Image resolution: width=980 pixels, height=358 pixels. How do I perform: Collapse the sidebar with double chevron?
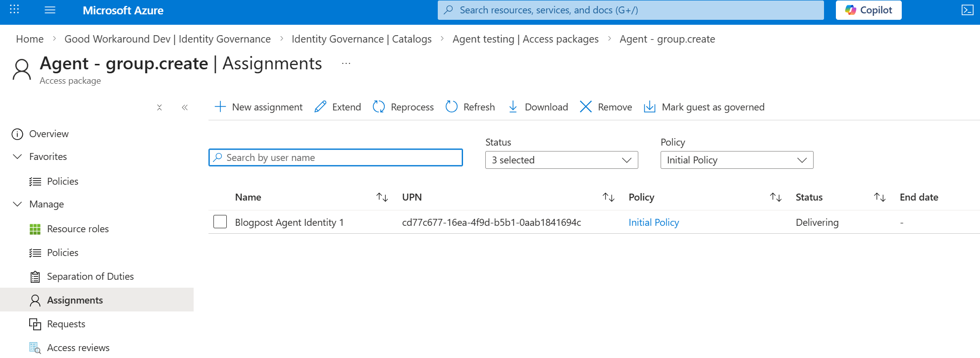(185, 107)
